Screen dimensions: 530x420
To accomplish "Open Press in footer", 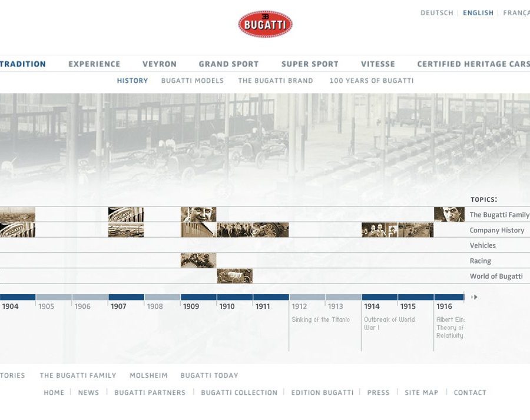I will click(378, 393).
